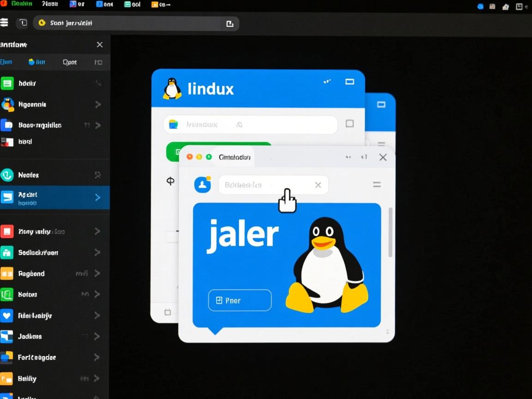Click the red Zony sidebar icon
This screenshot has height=399, width=532.
pos(7,231)
